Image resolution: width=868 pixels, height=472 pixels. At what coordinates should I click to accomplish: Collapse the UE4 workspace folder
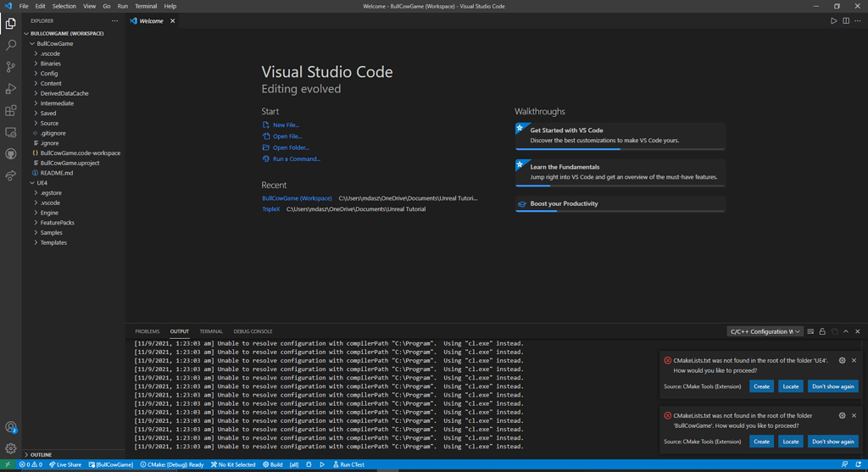[x=42, y=183]
